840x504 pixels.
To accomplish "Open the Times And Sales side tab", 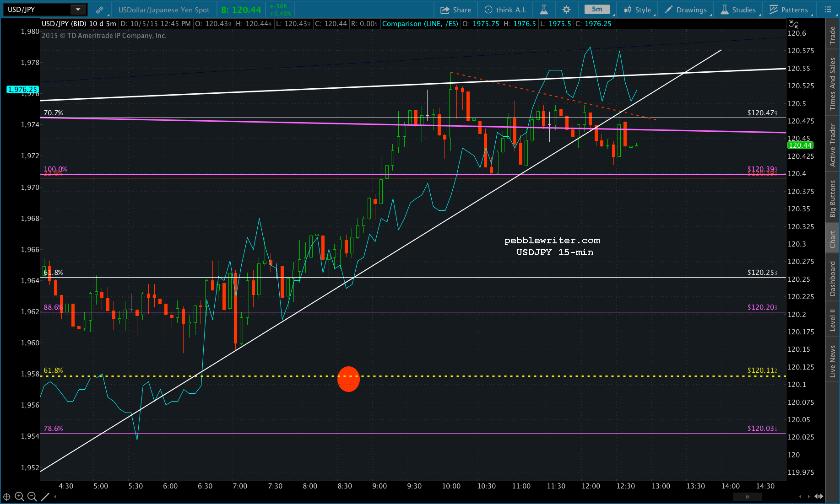I will [833, 84].
